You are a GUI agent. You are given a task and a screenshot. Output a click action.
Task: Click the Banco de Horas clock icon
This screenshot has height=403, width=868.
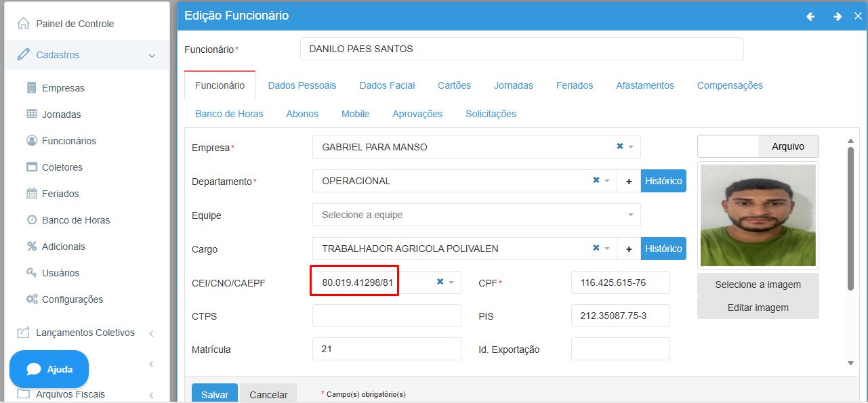(31, 220)
